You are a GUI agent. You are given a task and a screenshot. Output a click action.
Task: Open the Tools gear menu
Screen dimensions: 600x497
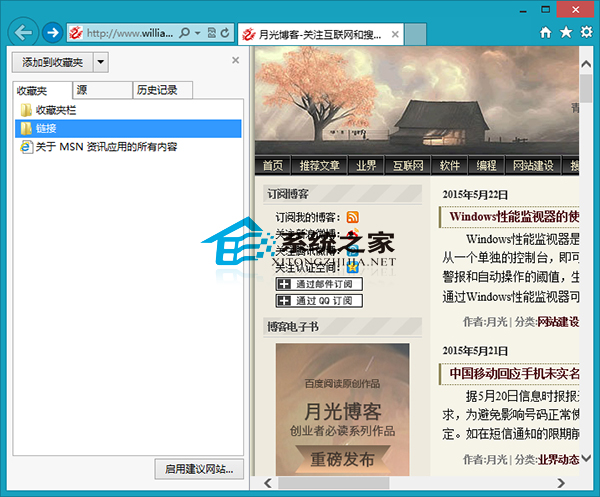pyautogui.click(x=586, y=32)
